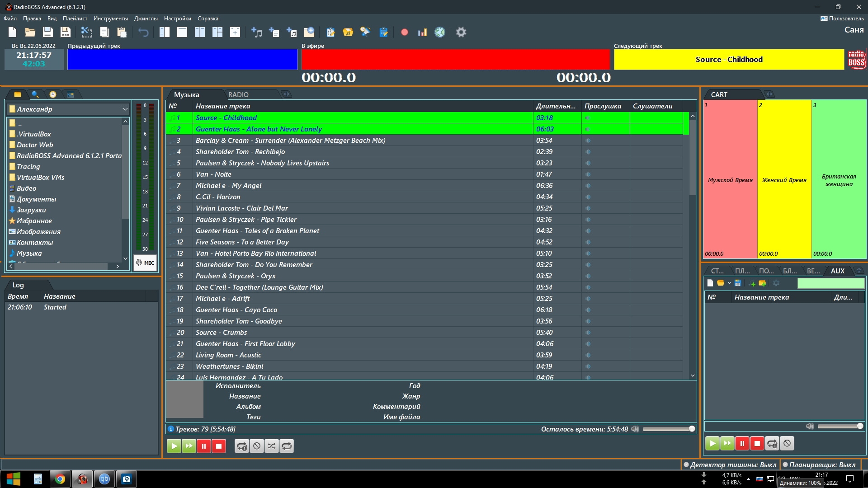This screenshot has height=488, width=868.
Task: Toggle the mute speaker icon near volume
Action: click(x=637, y=429)
